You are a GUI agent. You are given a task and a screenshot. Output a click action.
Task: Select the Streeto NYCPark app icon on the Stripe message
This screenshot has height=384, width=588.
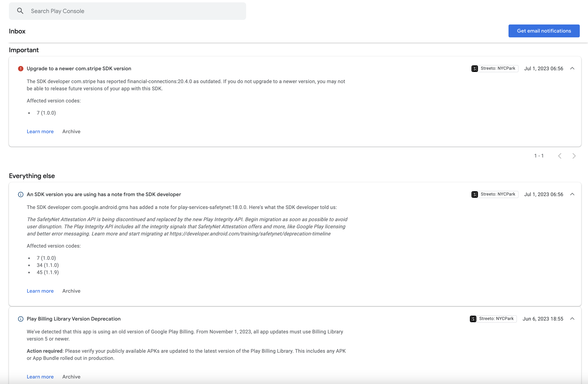coord(475,68)
